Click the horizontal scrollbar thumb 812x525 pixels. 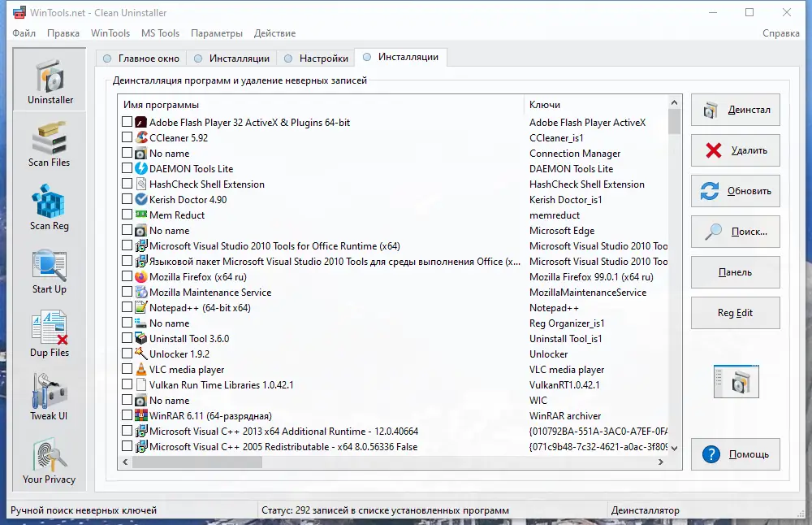click(197, 462)
